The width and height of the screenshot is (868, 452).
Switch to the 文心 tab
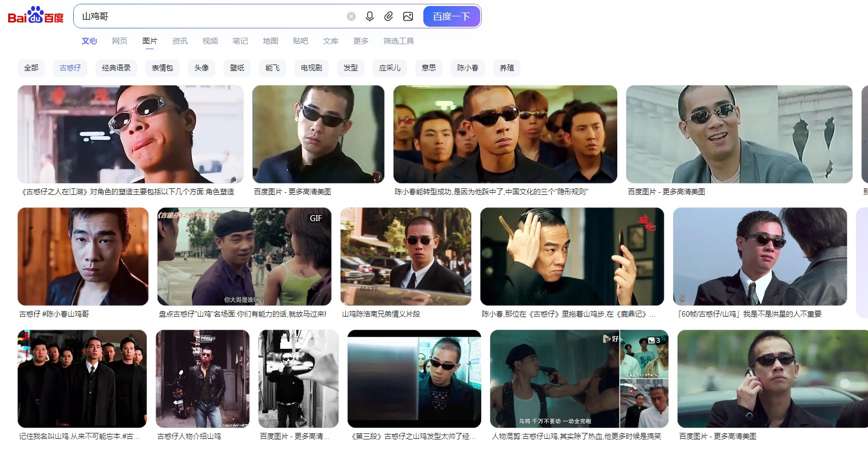[89, 41]
